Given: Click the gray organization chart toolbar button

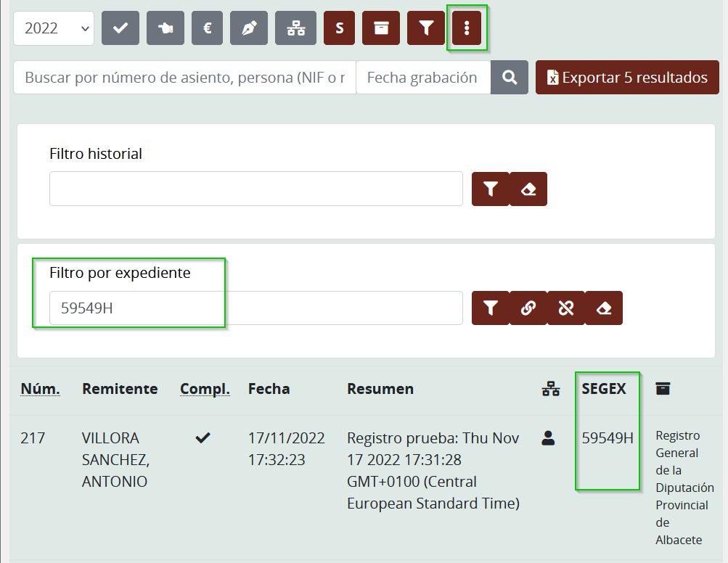Looking at the screenshot, I should coord(295,28).
